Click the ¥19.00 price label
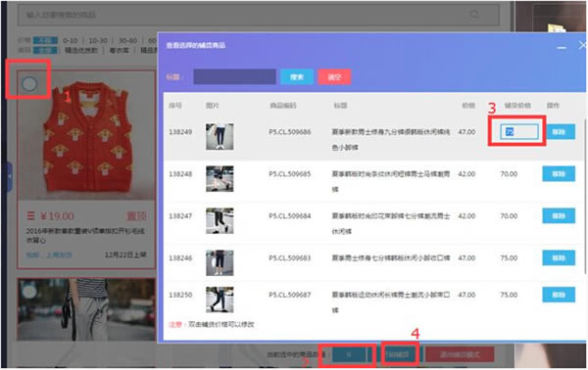 (57, 216)
